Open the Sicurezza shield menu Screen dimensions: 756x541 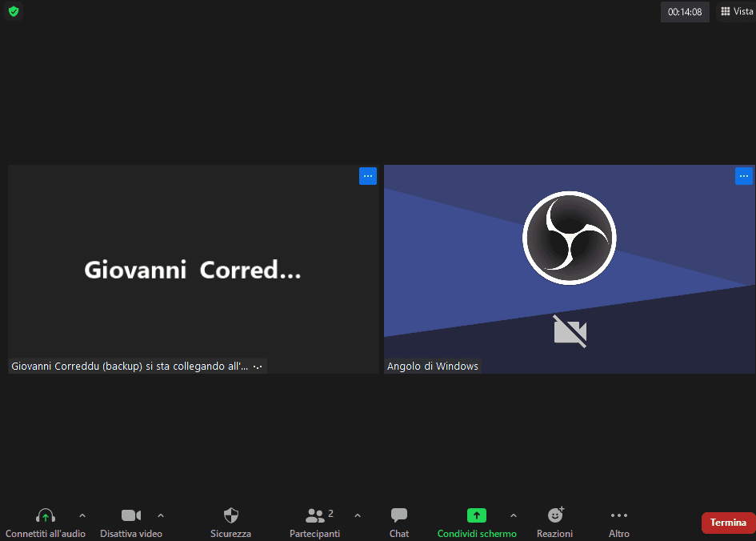click(230, 516)
